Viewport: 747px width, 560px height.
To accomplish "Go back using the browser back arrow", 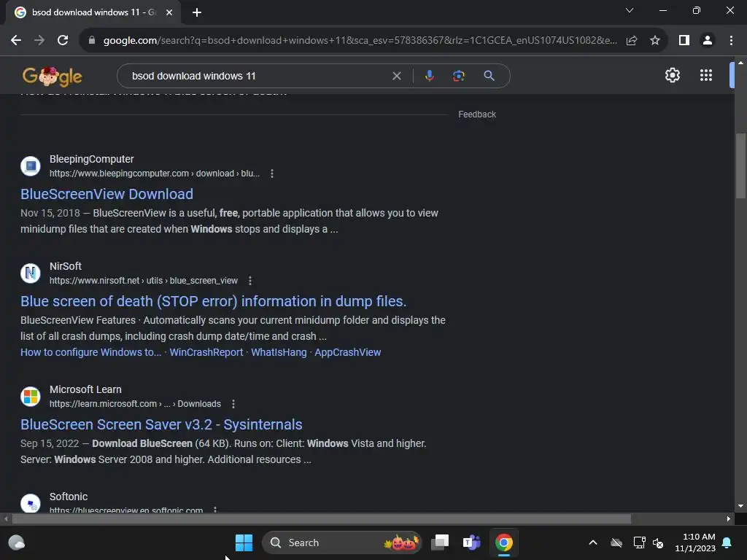I will 16,41.
